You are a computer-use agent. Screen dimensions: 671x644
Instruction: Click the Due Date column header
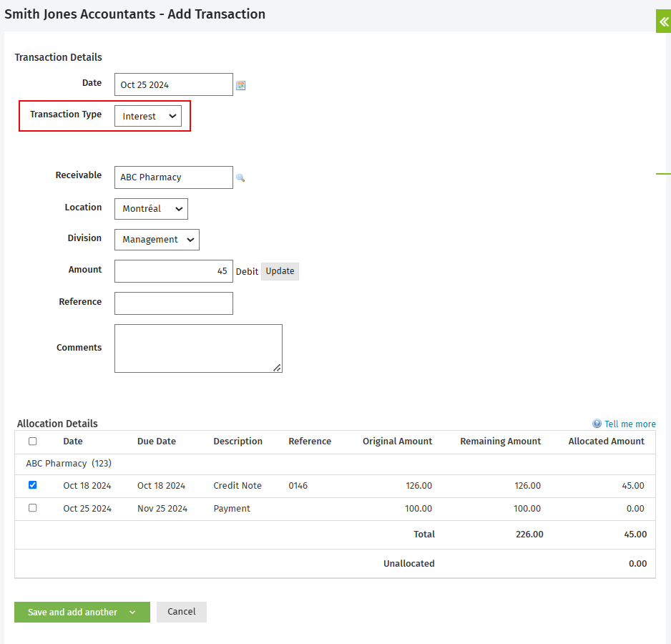tap(157, 441)
